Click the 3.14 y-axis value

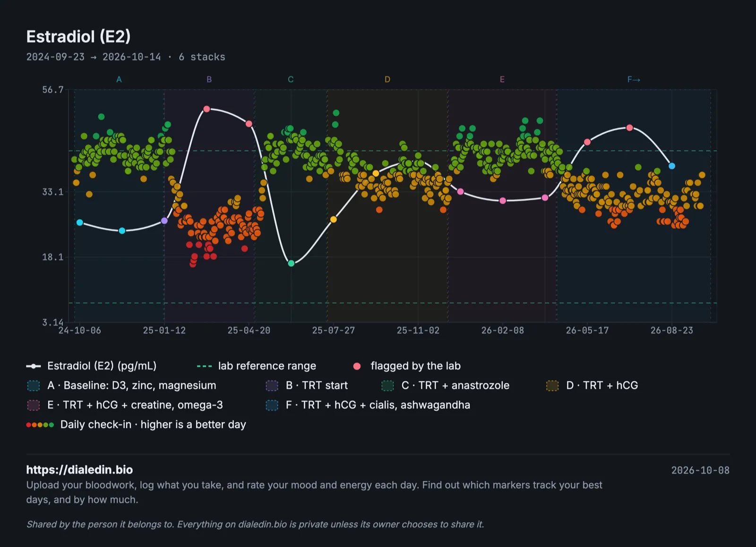click(53, 322)
